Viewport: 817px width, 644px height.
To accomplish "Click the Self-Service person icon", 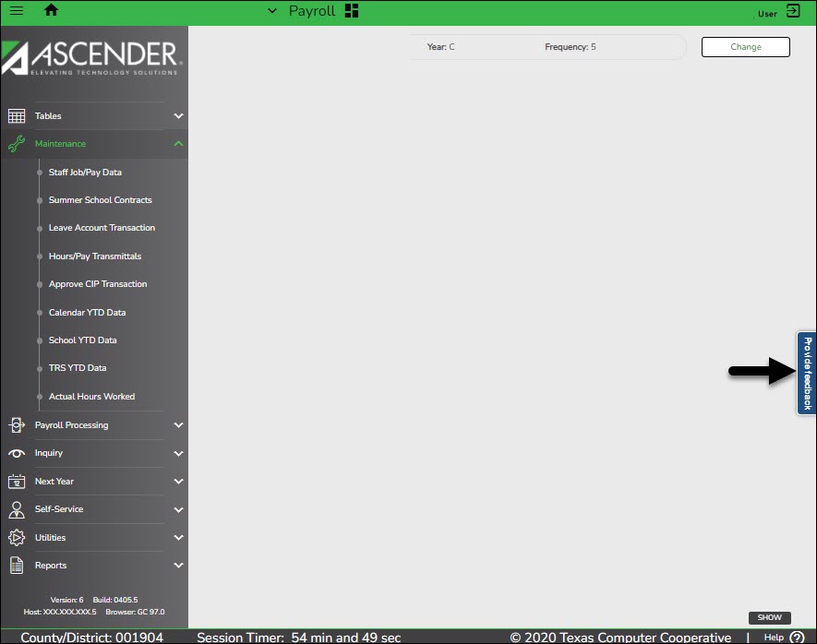I will [17, 509].
